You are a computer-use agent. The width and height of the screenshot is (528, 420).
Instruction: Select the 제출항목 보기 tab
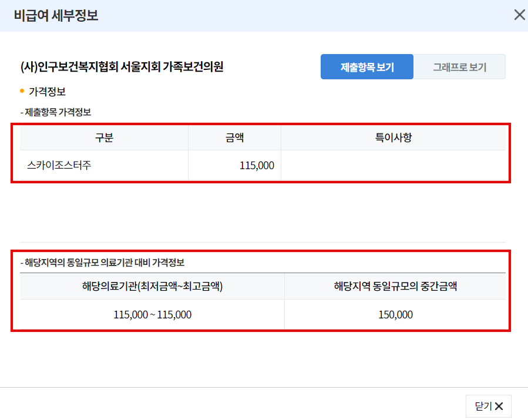coord(366,66)
